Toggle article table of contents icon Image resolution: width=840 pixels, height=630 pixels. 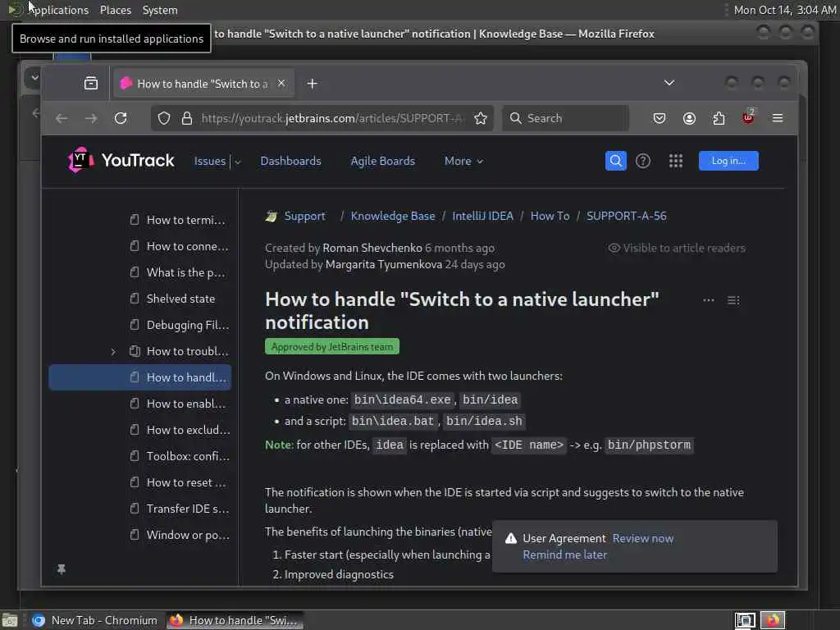click(x=733, y=300)
